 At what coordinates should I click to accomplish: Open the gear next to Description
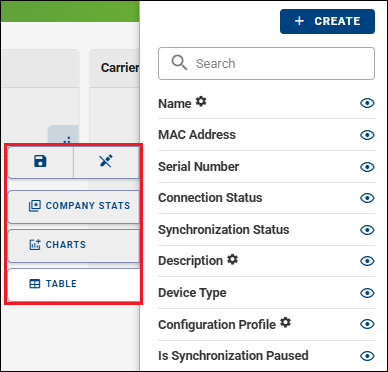[232, 259]
